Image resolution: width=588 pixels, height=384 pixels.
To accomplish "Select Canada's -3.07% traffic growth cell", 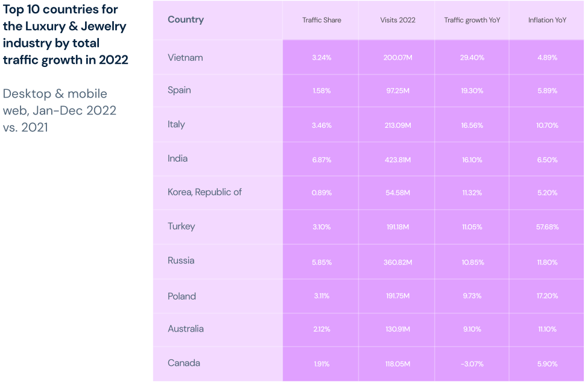I will click(x=472, y=364).
